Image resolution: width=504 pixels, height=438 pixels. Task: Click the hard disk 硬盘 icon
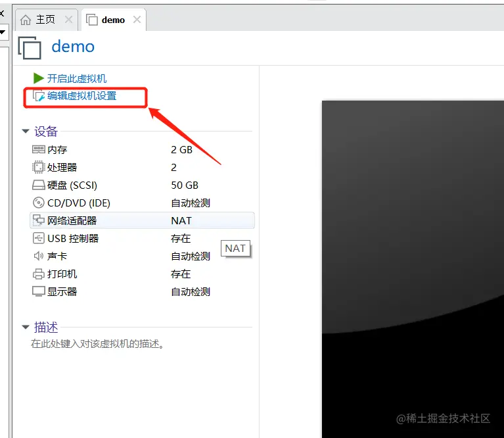[x=39, y=185]
